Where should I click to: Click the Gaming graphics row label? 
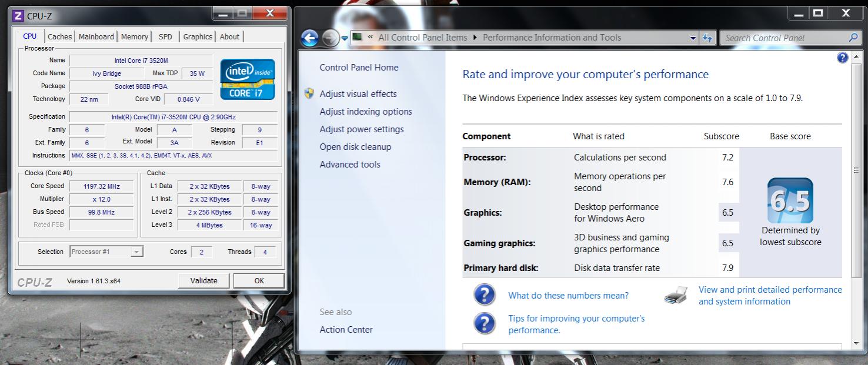pos(499,243)
